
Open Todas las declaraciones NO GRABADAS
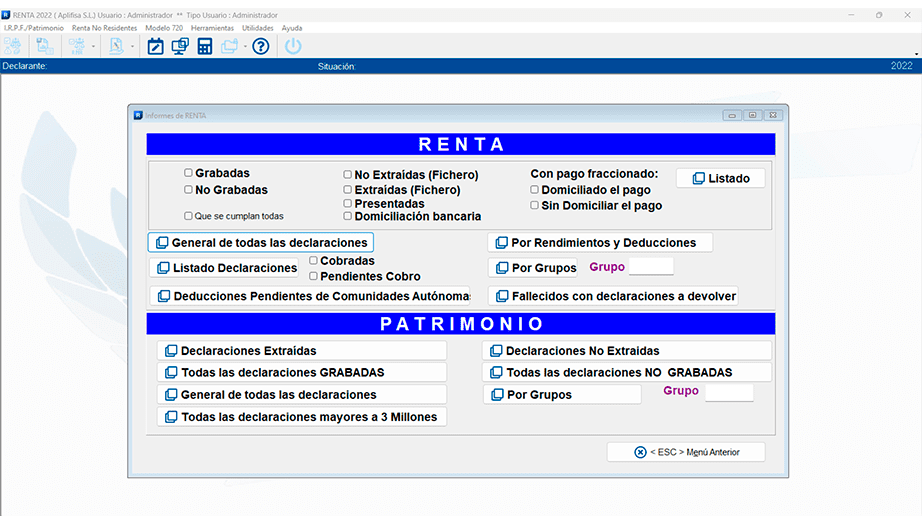(627, 372)
